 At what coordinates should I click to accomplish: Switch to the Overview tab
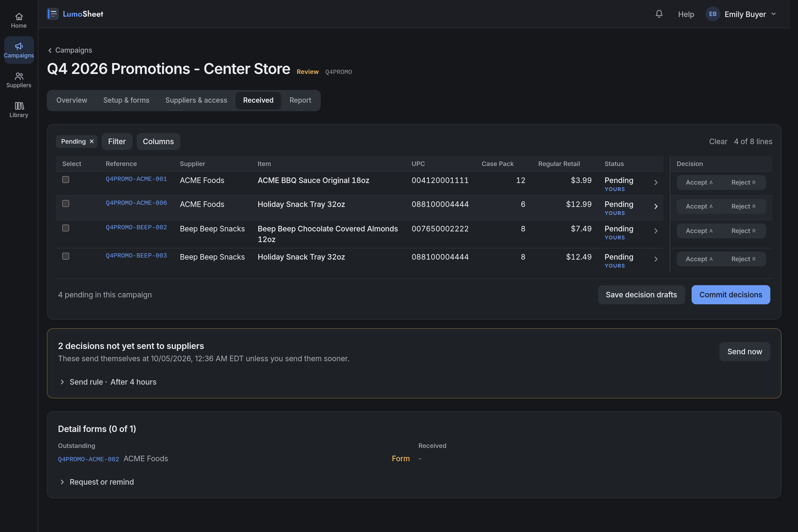72,100
